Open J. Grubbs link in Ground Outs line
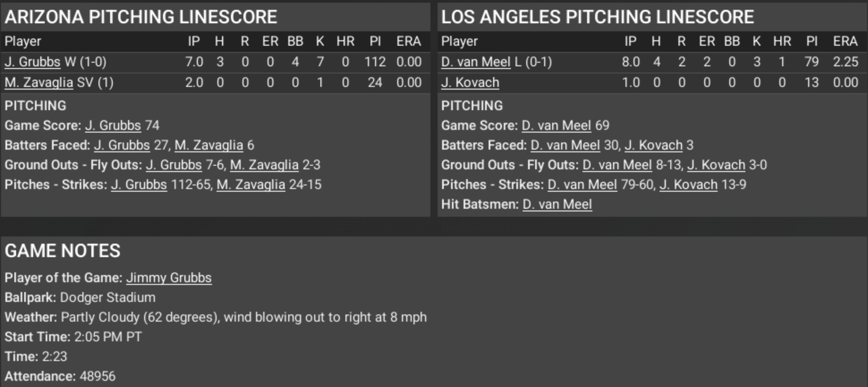 (x=174, y=165)
